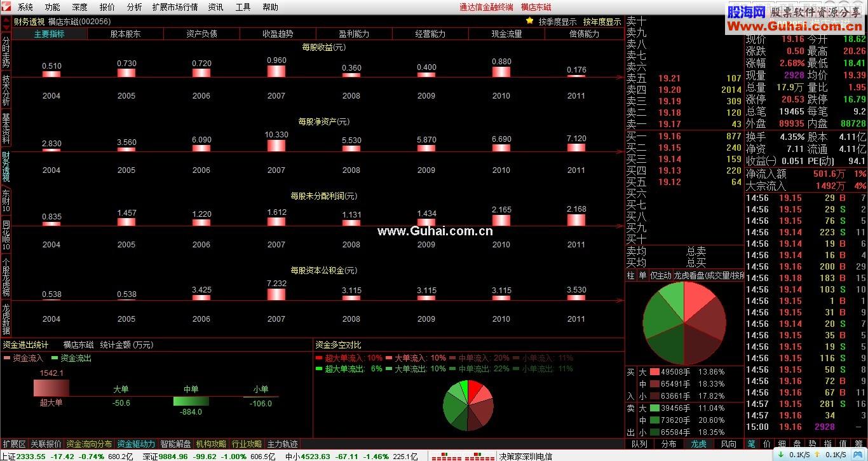Switch to the 现金流量 tab
The width and height of the screenshot is (868, 461).
pyautogui.click(x=507, y=34)
